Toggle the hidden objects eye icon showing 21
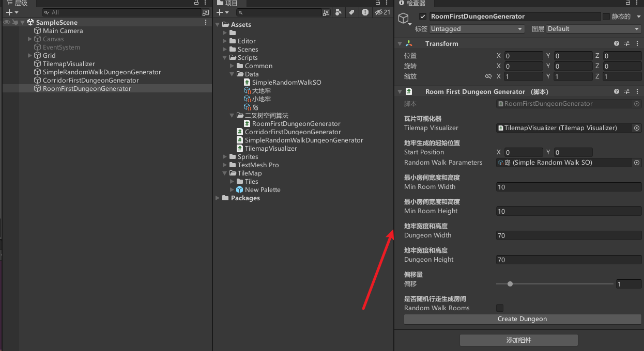 [378, 12]
